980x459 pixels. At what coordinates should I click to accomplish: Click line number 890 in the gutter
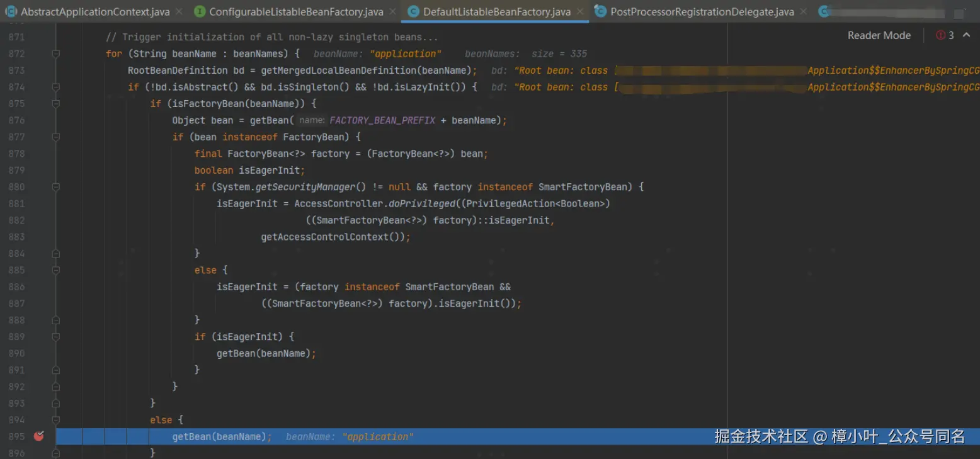point(17,353)
